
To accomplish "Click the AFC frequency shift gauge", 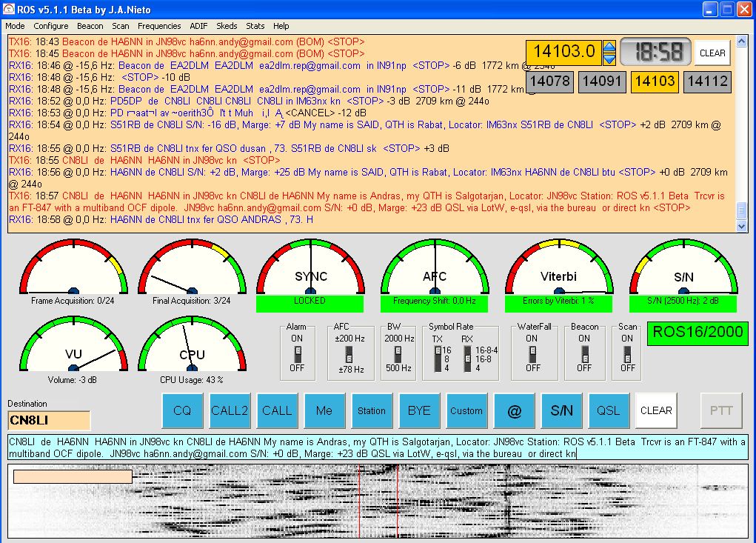I will tap(435, 267).
